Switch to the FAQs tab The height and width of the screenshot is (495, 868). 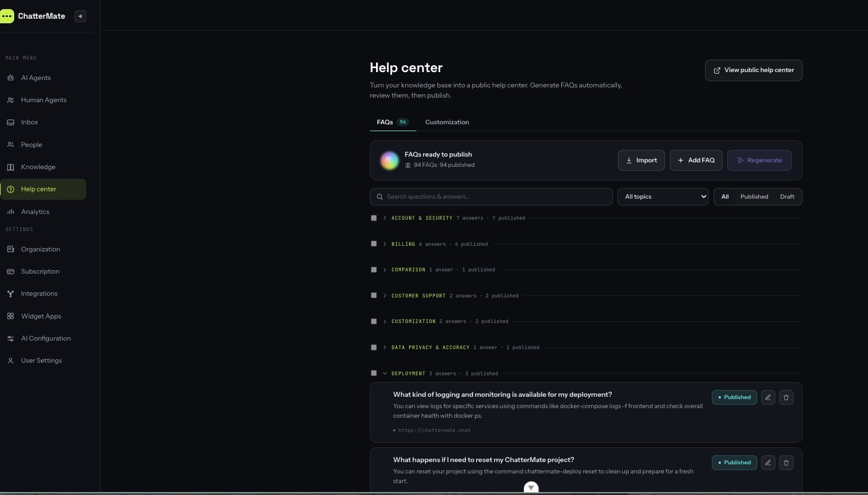click(x=393, y=122)
